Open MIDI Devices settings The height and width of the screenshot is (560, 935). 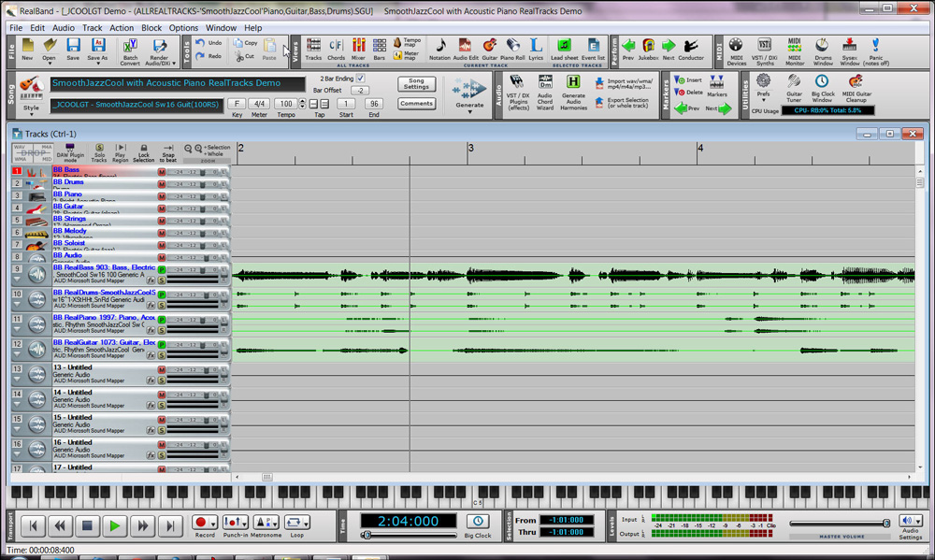pyautogui.click(x=737, y=51)
